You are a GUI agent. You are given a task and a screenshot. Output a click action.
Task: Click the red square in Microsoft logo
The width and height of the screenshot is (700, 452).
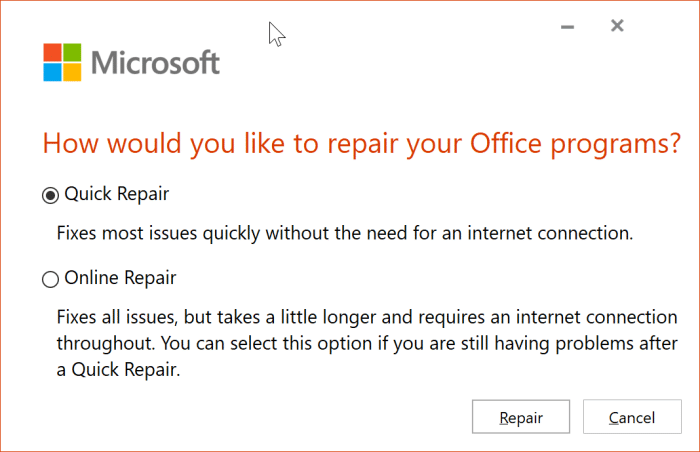pos(52,52)
